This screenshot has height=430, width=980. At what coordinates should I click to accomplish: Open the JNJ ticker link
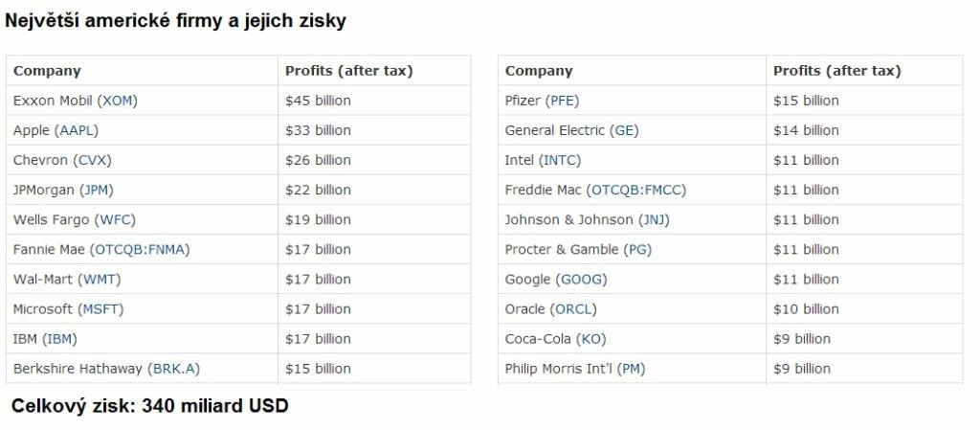654,220
